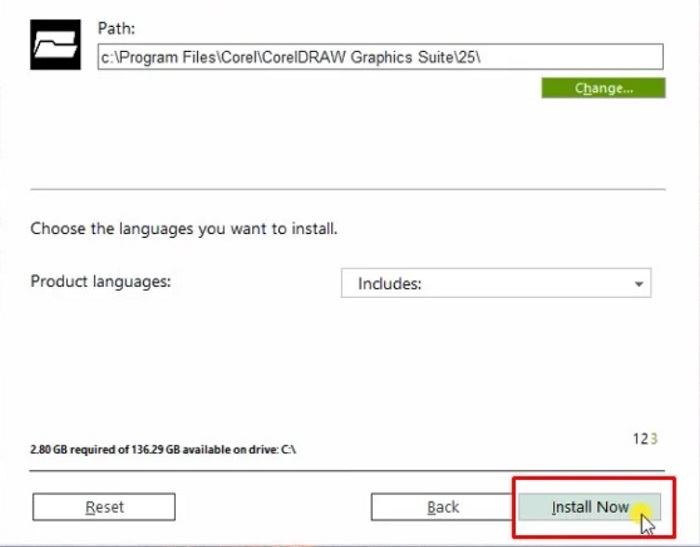Click the 'Path:' label

pyautogui.click(x=115, y=29)
